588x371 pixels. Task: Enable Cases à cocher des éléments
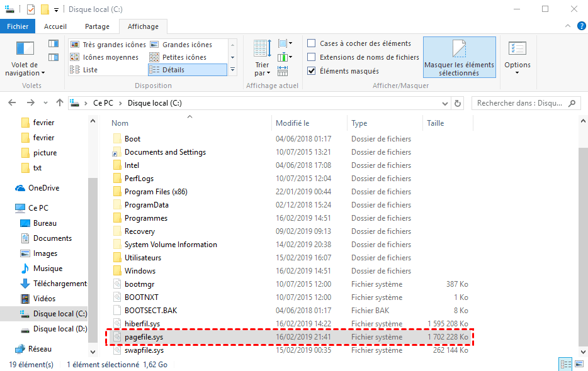pos(311,43)
